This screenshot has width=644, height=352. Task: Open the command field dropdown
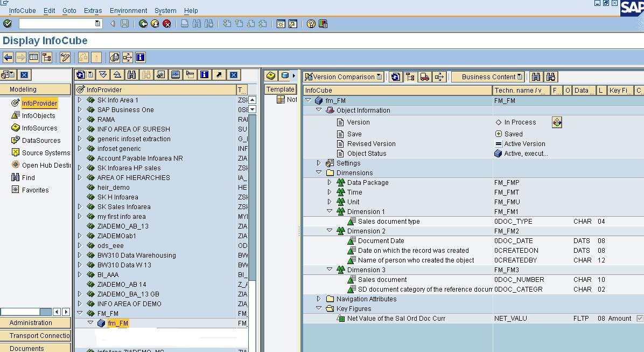point(97,24)
